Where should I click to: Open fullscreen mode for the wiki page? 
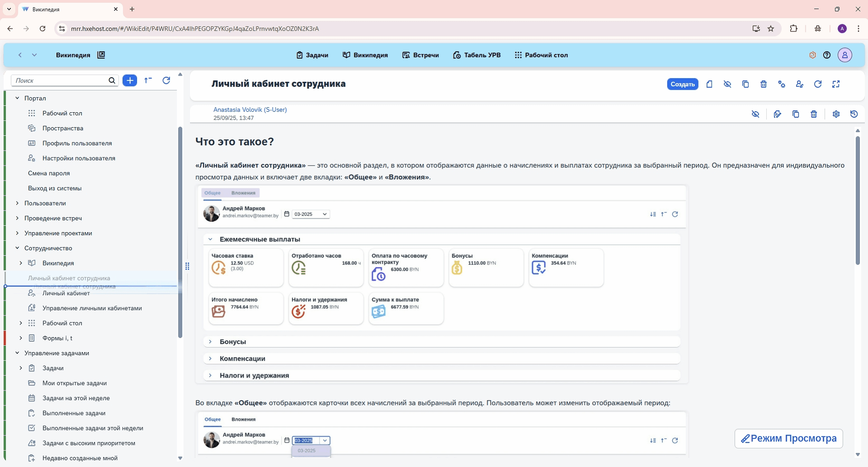[x=836, y=84]
